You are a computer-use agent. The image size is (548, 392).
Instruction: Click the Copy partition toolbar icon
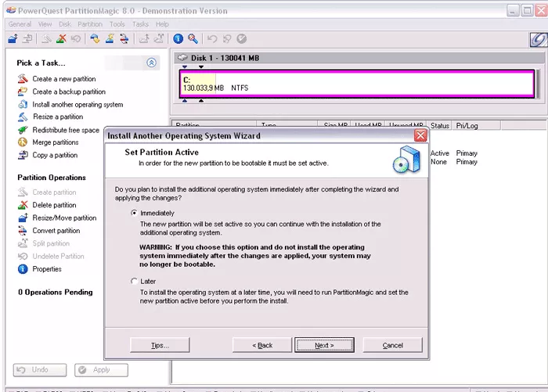pos(27,38)
